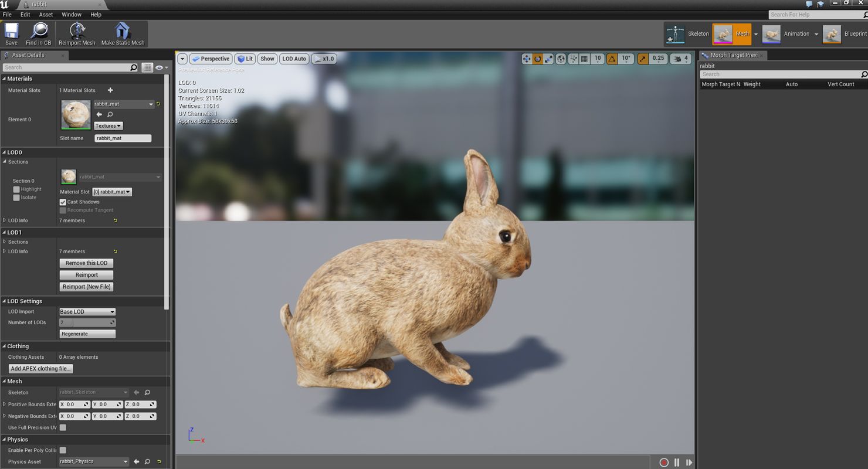Open the Textures dropdown
The height and width of the screenshot is (469, 868).
tap(108, 126)
